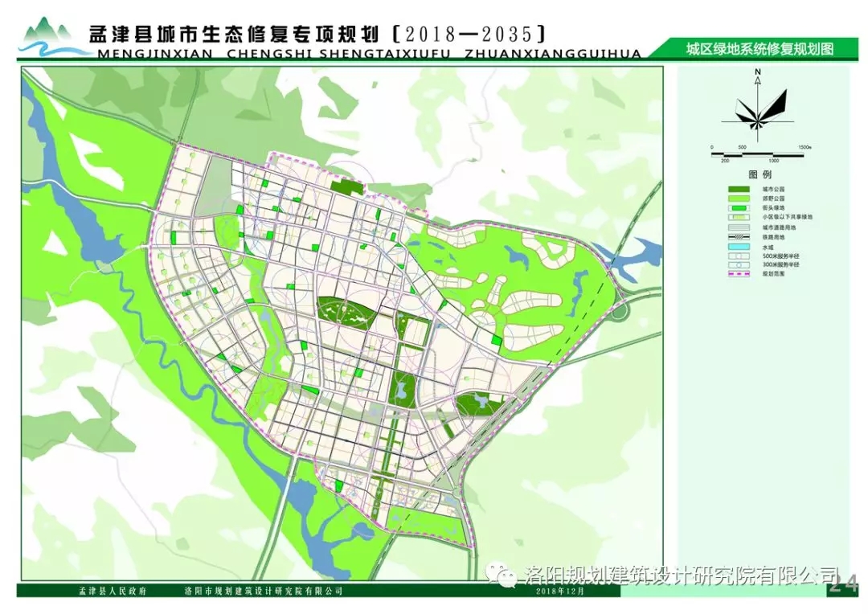The image size is (868, 614).
Task: Select the 城市道路用地 gray swatch
Action: tap(738, 227)
